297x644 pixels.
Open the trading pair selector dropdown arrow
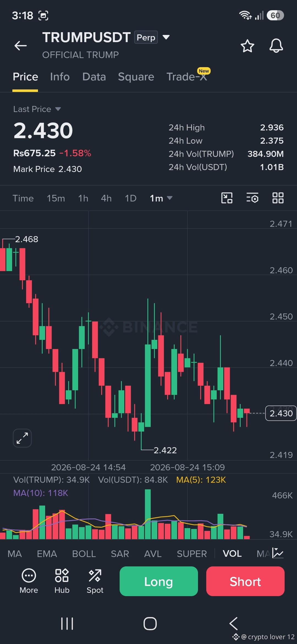click(166, 37)
